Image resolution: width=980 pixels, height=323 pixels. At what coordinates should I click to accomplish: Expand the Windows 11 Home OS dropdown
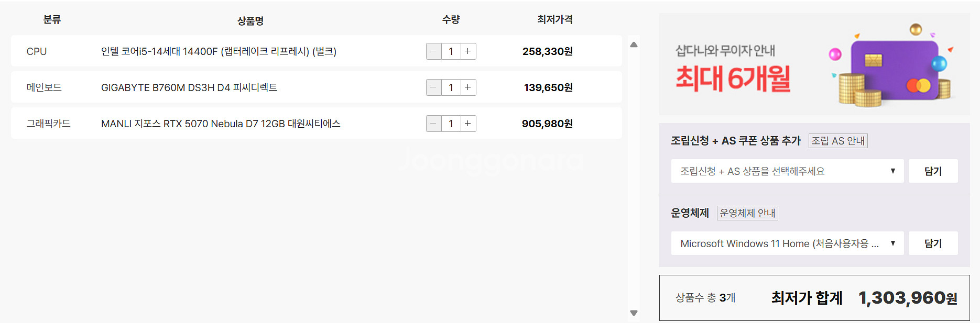pyautogui.click(x=787, y=243)
